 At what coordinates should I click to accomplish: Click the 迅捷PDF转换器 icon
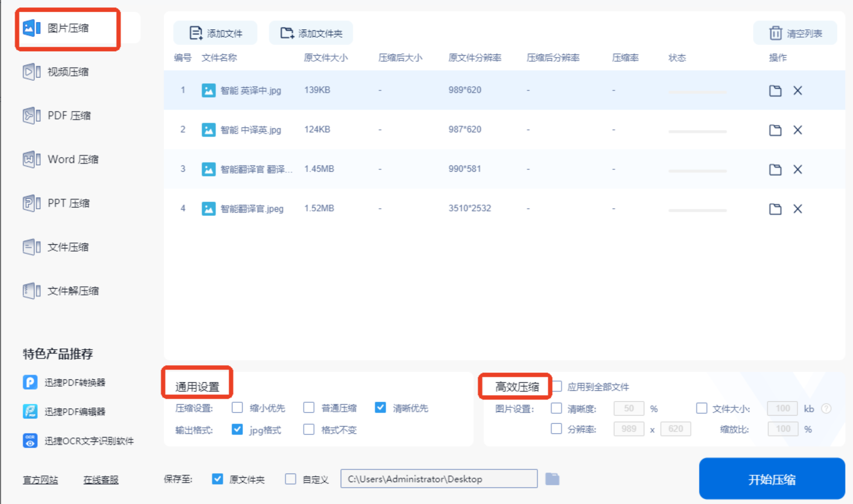point(30,382)
